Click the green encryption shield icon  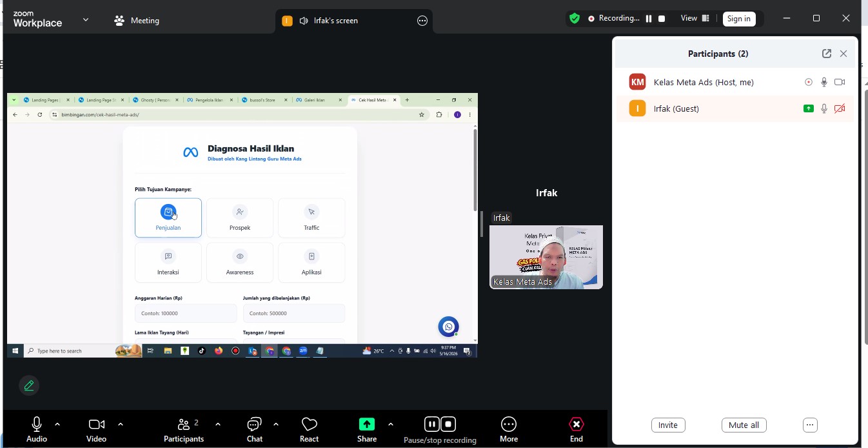575,19
